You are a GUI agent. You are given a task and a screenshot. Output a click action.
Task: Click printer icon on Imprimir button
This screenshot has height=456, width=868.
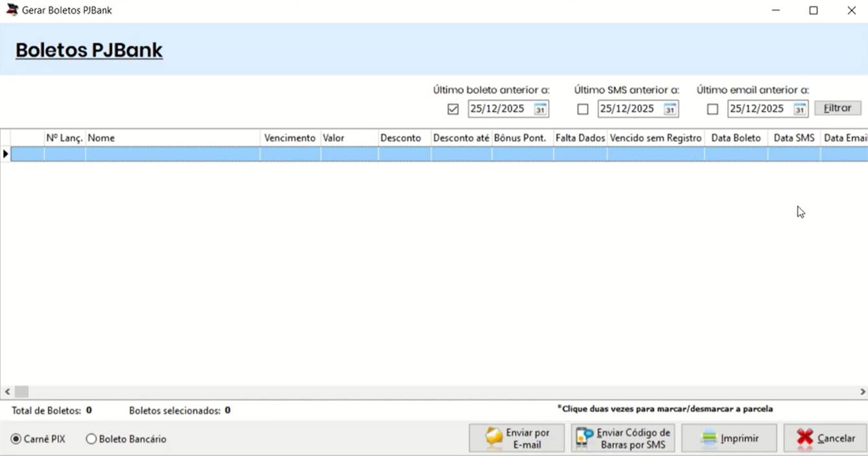point(709,438)
